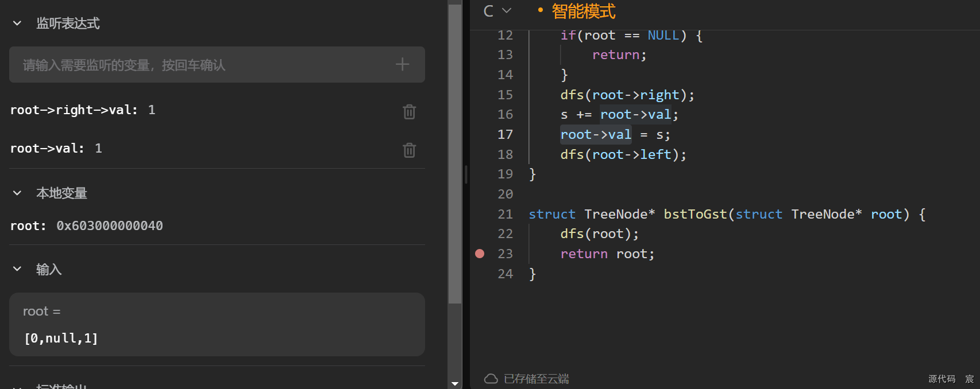Screen dimensions: 980x389
Task: Click root->val on code line 17
Action: coord(596,134)
